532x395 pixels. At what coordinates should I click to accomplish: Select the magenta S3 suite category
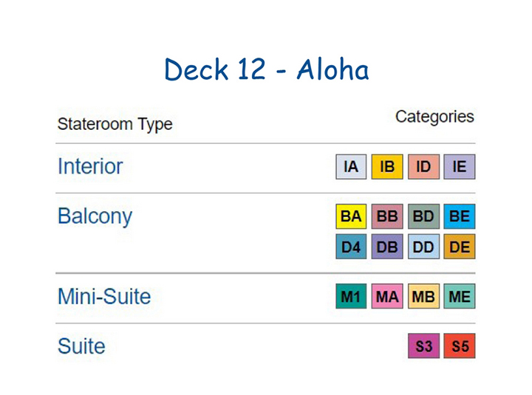423,346
